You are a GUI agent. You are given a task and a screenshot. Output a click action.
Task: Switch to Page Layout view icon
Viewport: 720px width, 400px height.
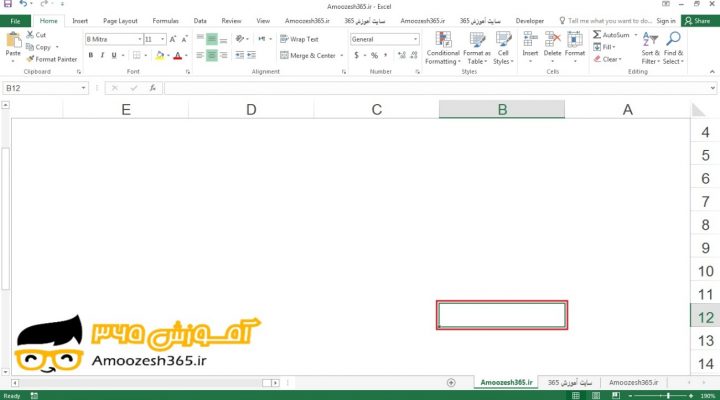[596, 395]
